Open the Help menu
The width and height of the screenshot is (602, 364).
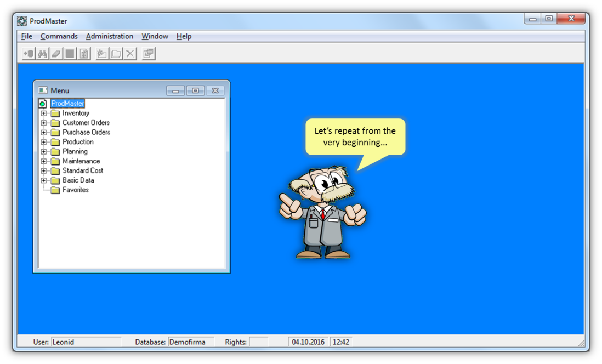point(184,36)
